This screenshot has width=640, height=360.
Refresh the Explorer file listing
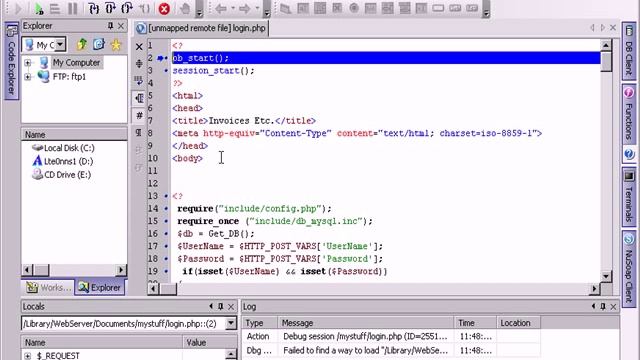tap(99, 44)
